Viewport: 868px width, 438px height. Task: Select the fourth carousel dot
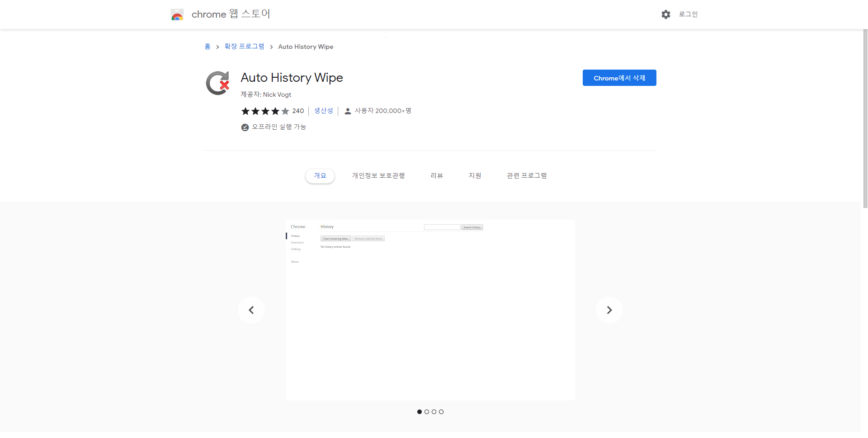tap(441, 412)
